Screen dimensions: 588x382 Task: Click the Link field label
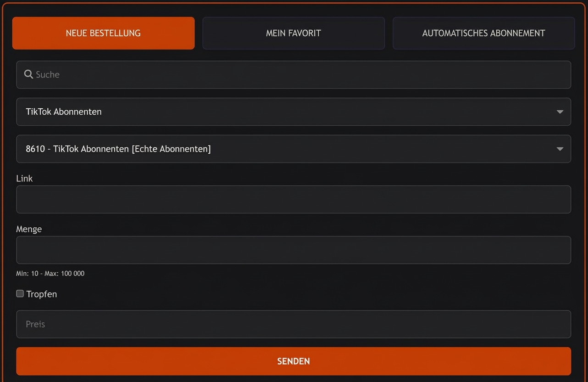(x=24, y=179)
